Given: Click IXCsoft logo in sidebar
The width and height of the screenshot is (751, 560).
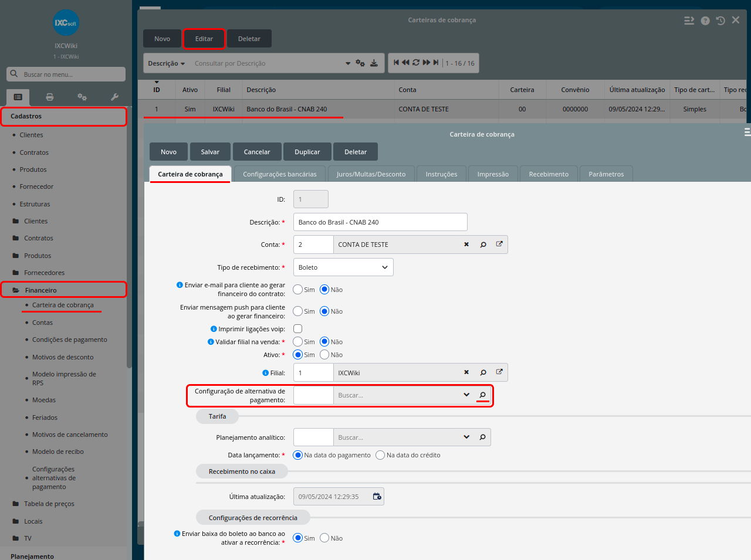Looking at the screenshot, I should click(66, 23).
